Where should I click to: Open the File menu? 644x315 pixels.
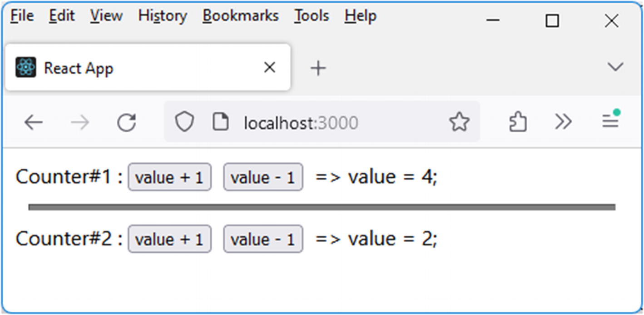[x=22, y=16]
